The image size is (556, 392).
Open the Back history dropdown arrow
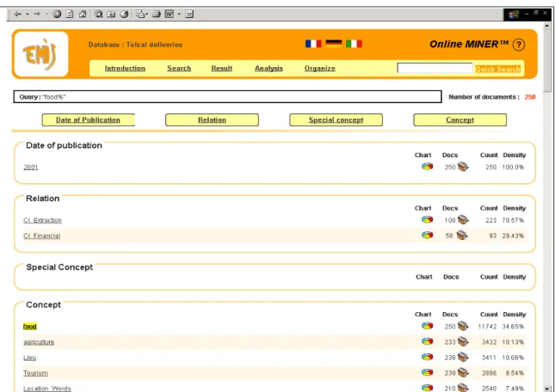coord(28,14)
